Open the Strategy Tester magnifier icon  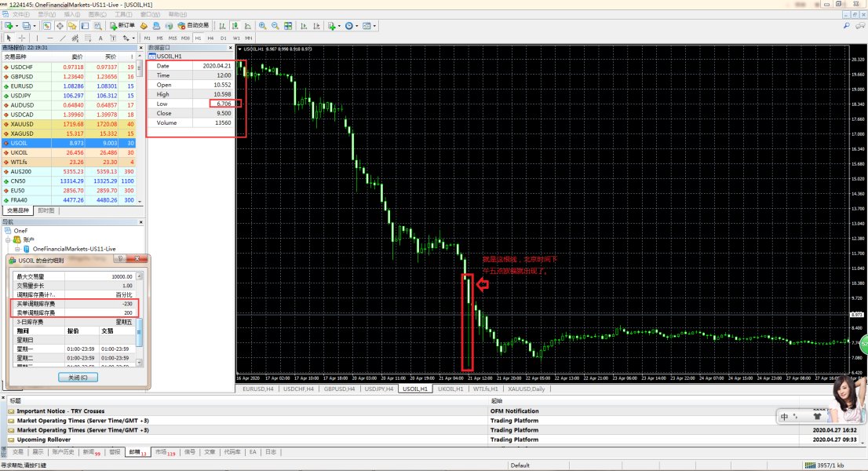coord(98,25)
